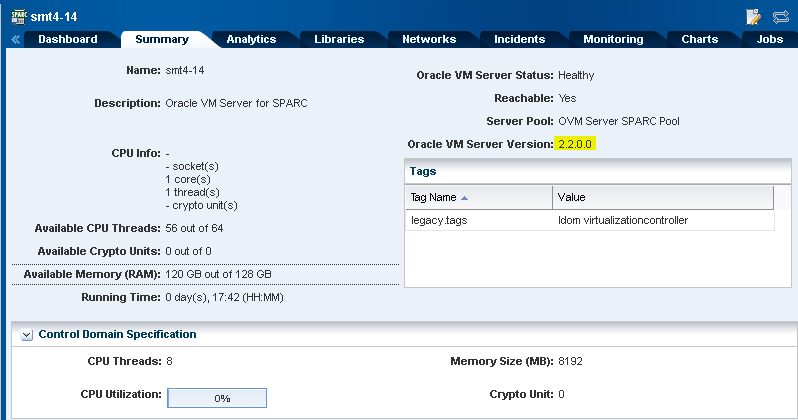The height and width of the screenshot is (420, 798).
Task: Select the 'ldom virtualizationcontroller' value cell
Action: point(663,220)
